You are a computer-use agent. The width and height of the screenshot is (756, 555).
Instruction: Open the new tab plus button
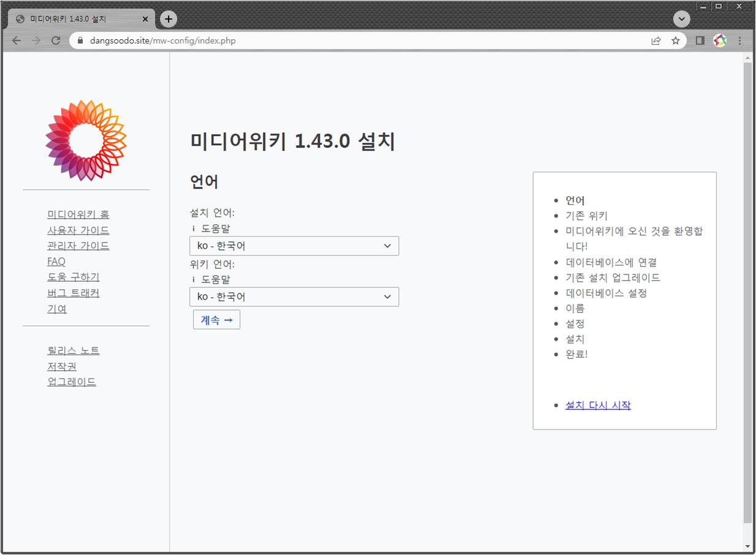tap(168, 19)
